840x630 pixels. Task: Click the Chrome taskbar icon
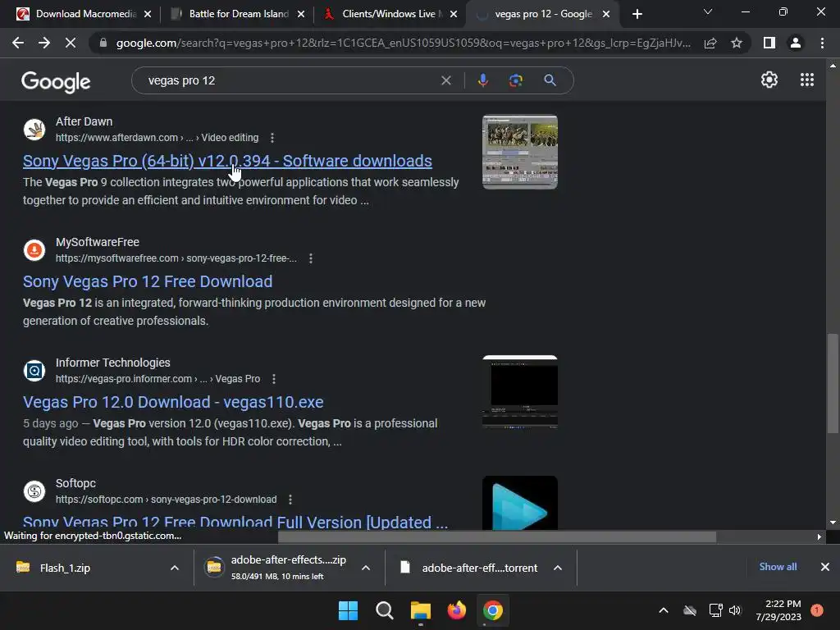pyautogui.click(x=493, y=610)
